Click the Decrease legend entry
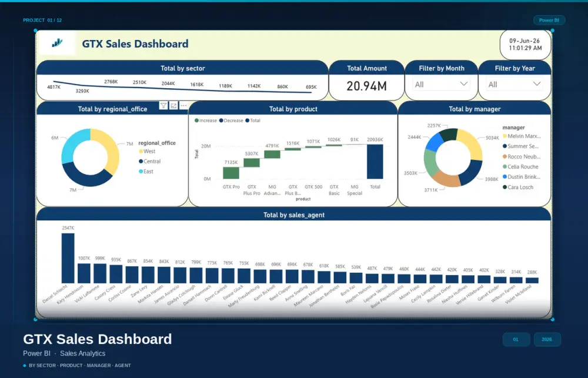Image resolution: width=588 pixels, height=378 pixels. [x=231, y=121]
